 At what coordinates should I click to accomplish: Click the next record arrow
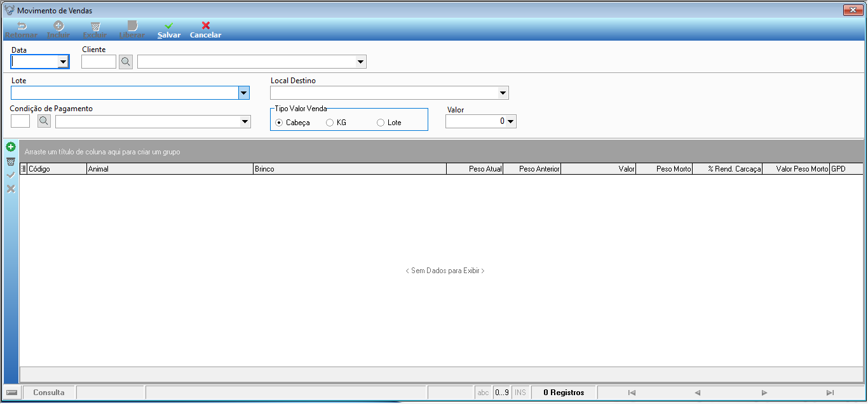pyautogui.click(x=764, y=393)
